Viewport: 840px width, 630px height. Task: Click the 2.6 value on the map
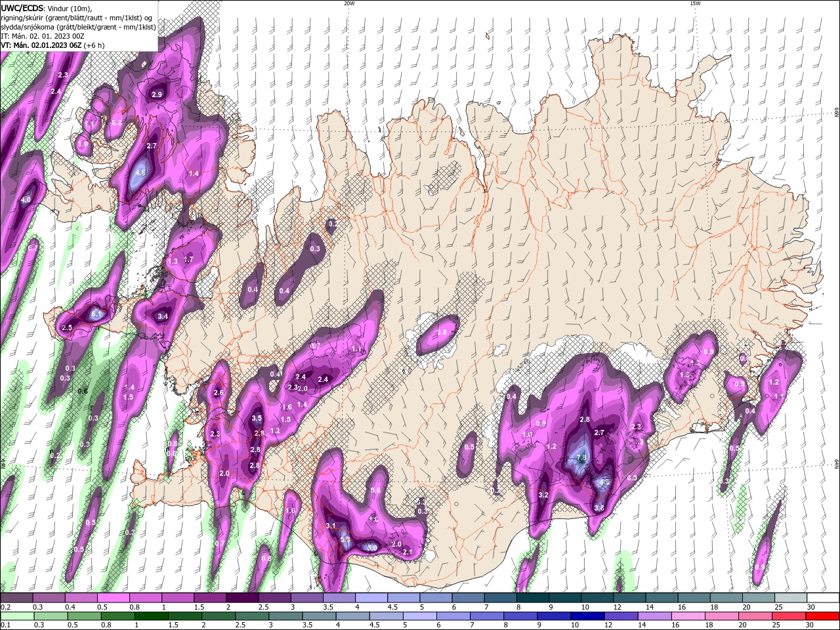pos(219,392)
